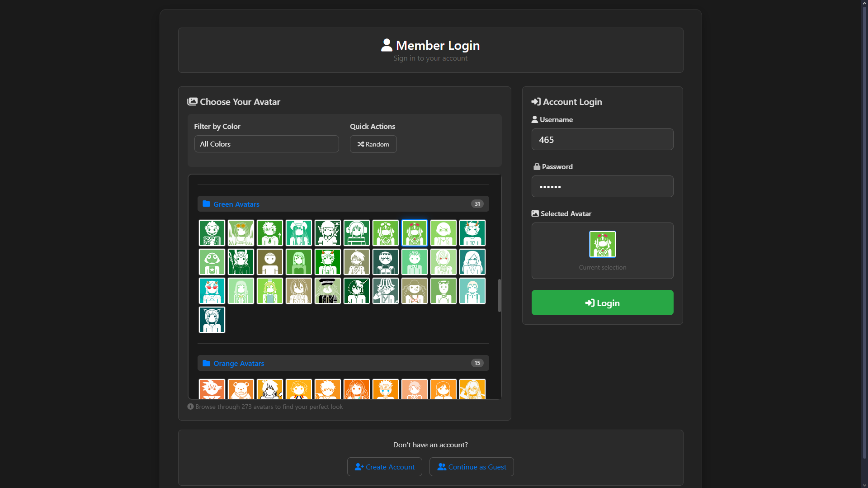Follow the Create Account link
This screenshot has height=488, width=868.
click(384, 467)
